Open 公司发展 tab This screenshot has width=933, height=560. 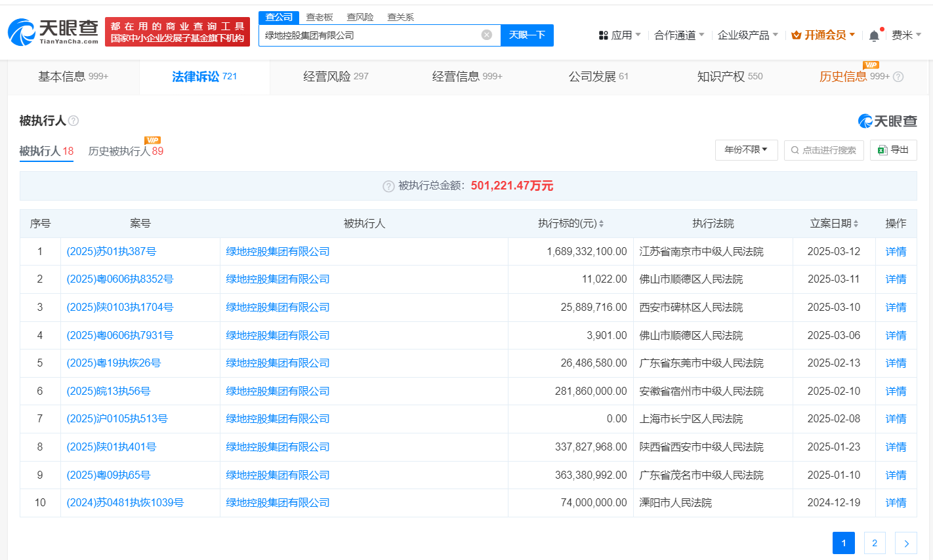coord(598,77)
